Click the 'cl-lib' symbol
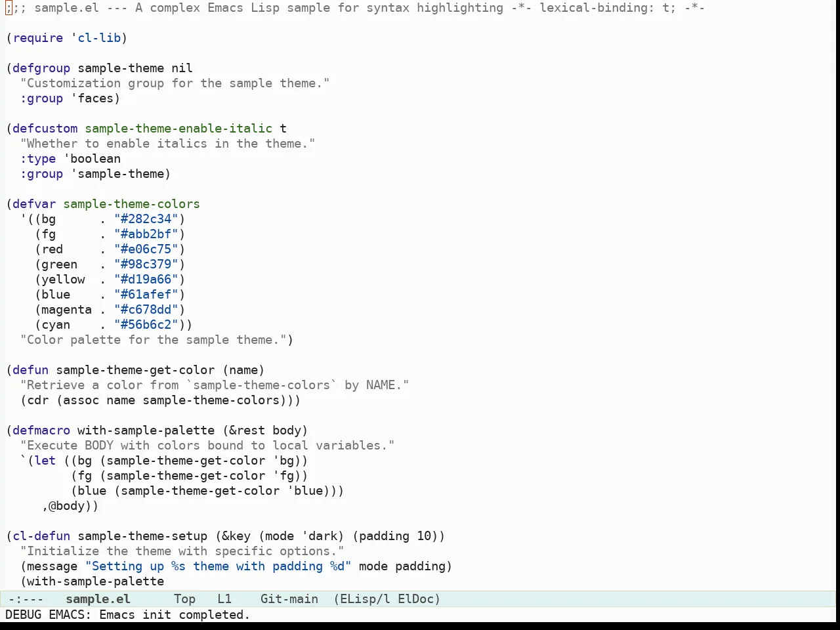This screenshot has width=840, height=630. coord(99,38)
